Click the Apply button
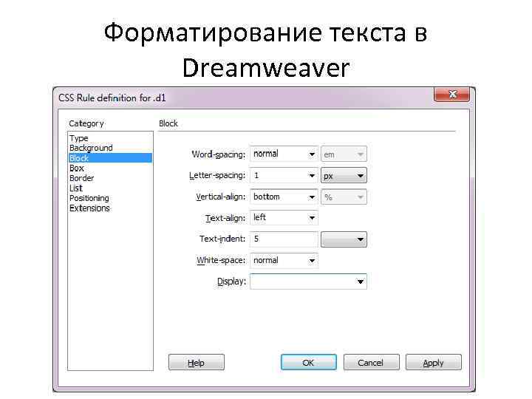This screenshot has height=399, width=532. [433, 362]
